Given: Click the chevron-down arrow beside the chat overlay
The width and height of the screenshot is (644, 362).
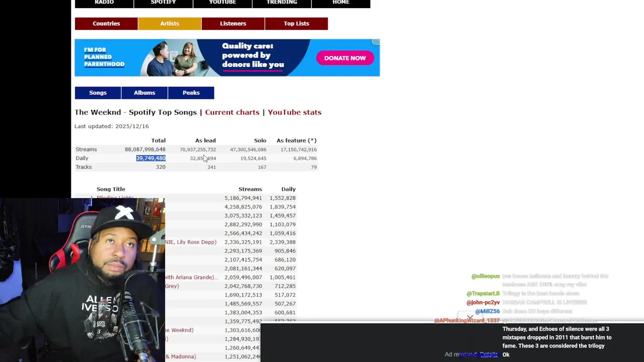Looking at the screenshot, I should pyautogui.click(x=469, y=317).
